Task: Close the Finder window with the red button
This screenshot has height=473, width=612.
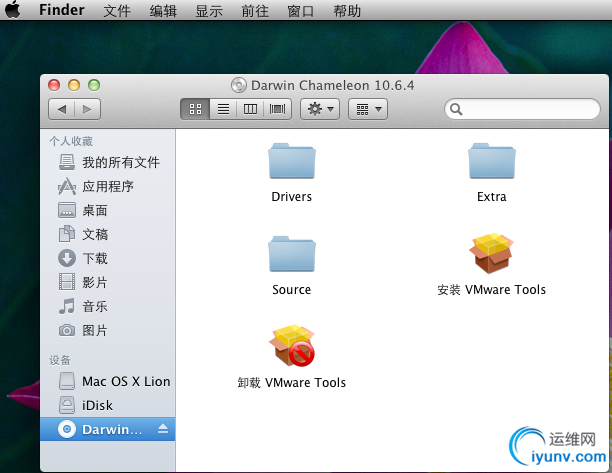Action: (54, 85)
